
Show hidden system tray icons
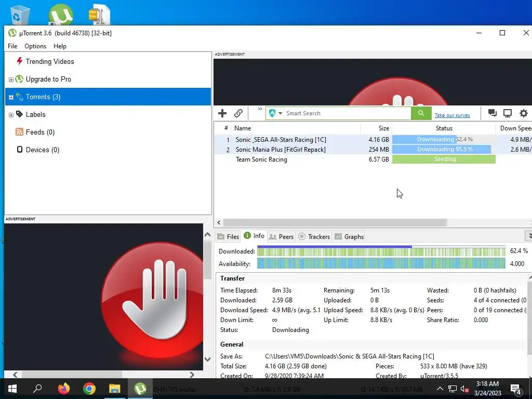click(x=440, y=389)
